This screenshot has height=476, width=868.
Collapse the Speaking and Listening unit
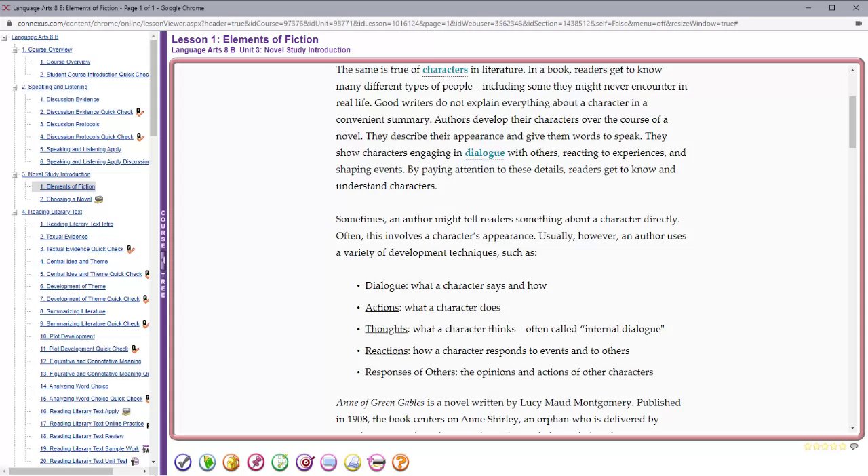[x=15, y=87]
